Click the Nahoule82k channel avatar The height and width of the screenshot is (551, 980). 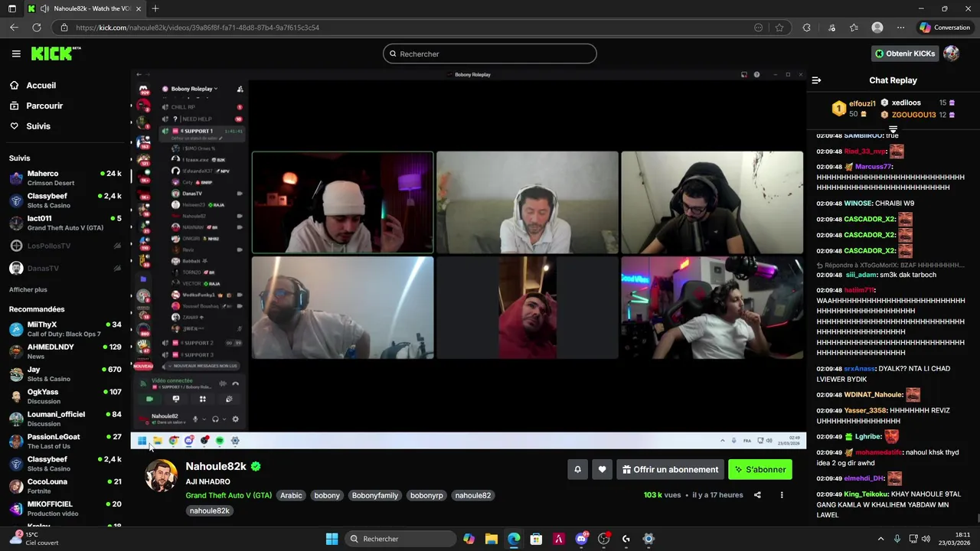click(161, 476)
